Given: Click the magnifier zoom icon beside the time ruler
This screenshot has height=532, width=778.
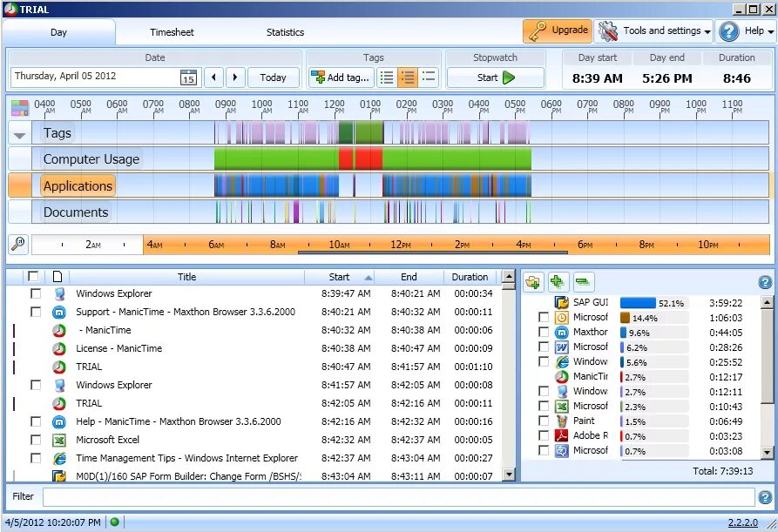Looking at the screenshot, I should 18,244.
